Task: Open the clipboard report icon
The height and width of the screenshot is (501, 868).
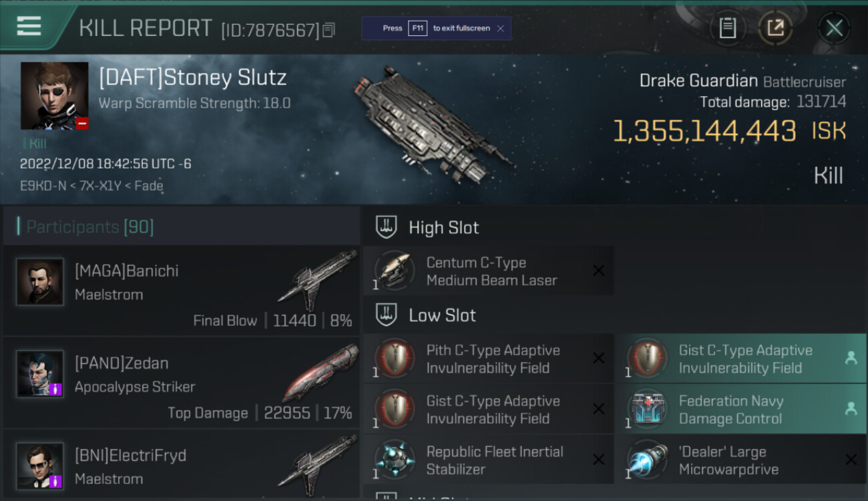Action: (x=727, y=28)
